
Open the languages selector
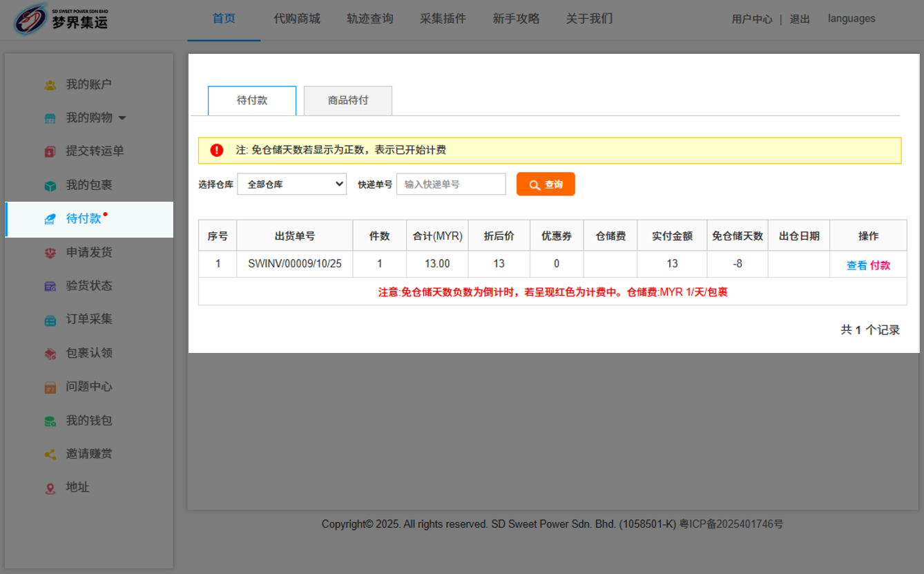coord(851,19)
